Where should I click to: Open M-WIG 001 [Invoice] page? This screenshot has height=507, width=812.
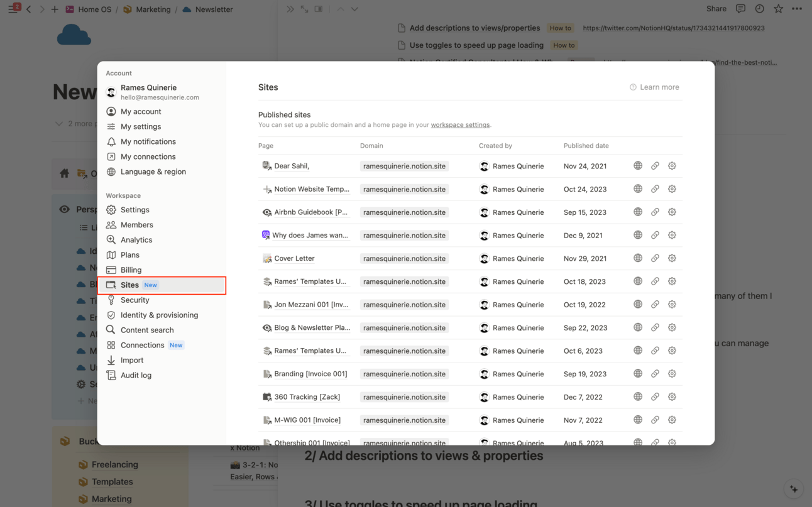(x=307, y=420)
